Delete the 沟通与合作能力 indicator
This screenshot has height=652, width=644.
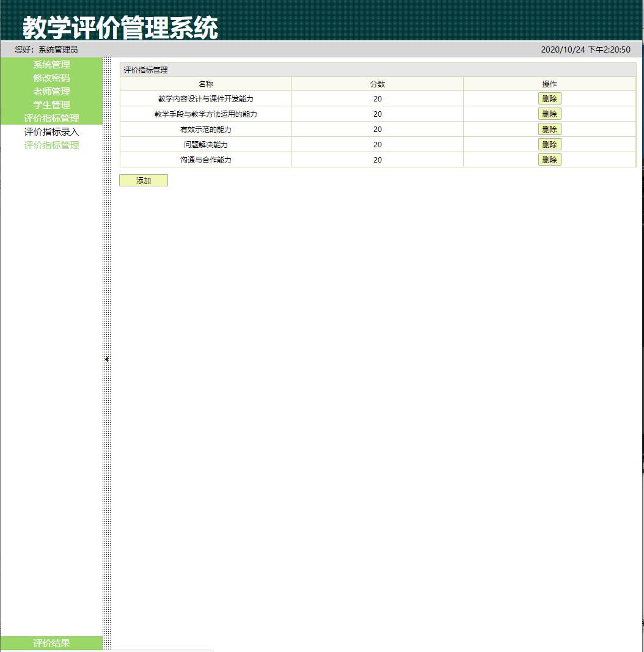pos(549,159)
